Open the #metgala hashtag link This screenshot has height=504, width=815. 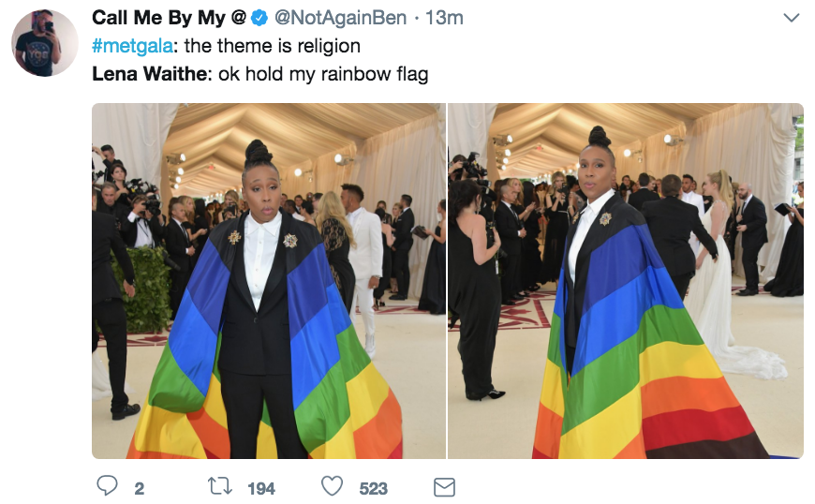point(132,46)
